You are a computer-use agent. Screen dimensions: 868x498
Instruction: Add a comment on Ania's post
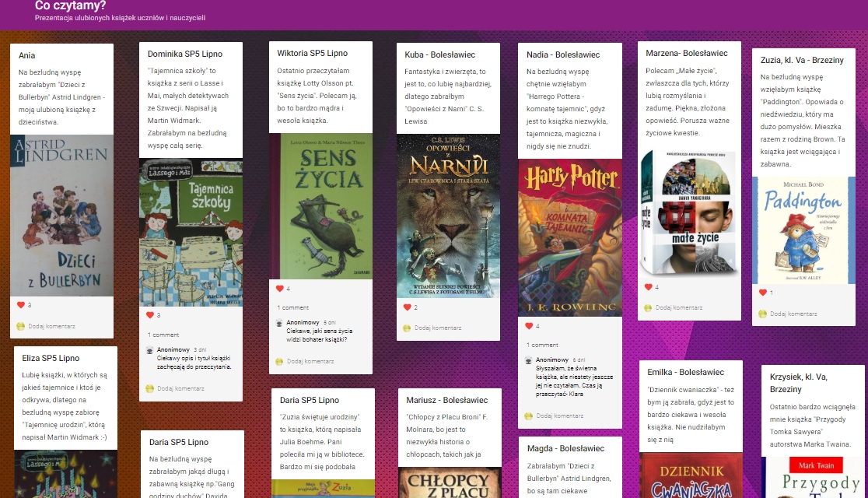(52, 326)
